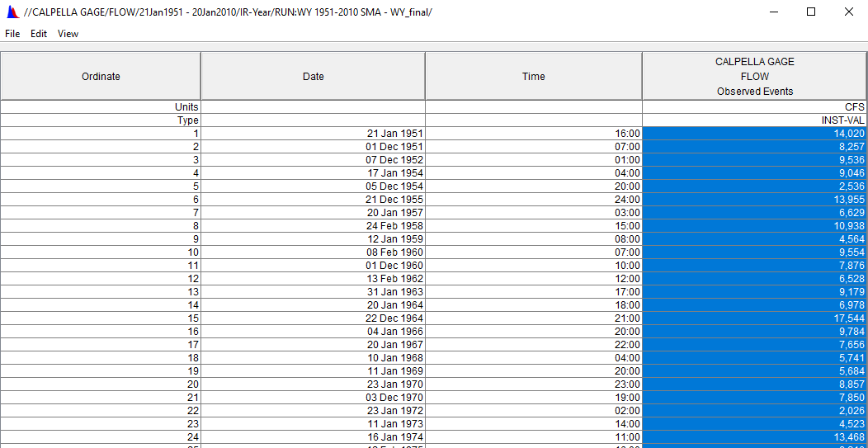The height and width of the screenshot is (448, 868).
Task: Open the Edit menu
Action: tap(39, 34)
